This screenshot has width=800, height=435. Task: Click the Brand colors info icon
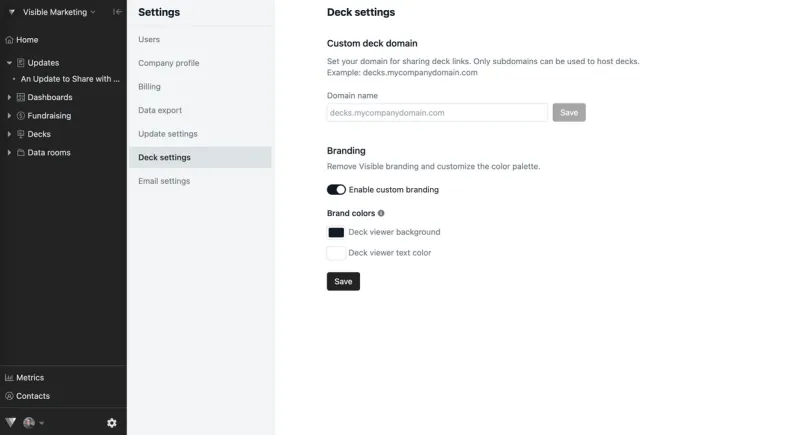[x=381, y=213]
